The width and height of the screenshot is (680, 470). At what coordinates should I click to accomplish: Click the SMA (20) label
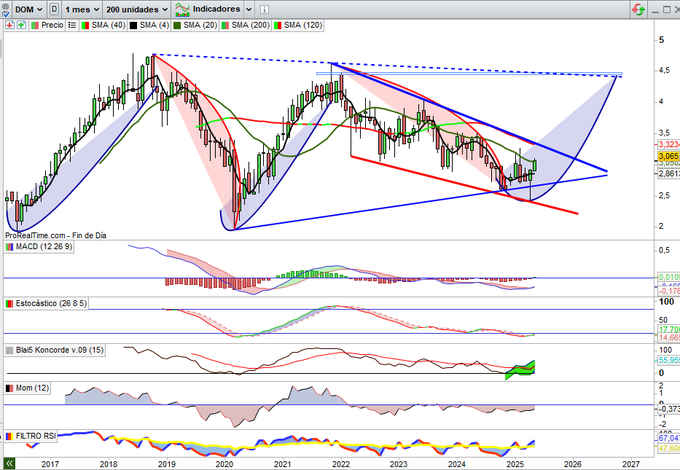(200, 25)
